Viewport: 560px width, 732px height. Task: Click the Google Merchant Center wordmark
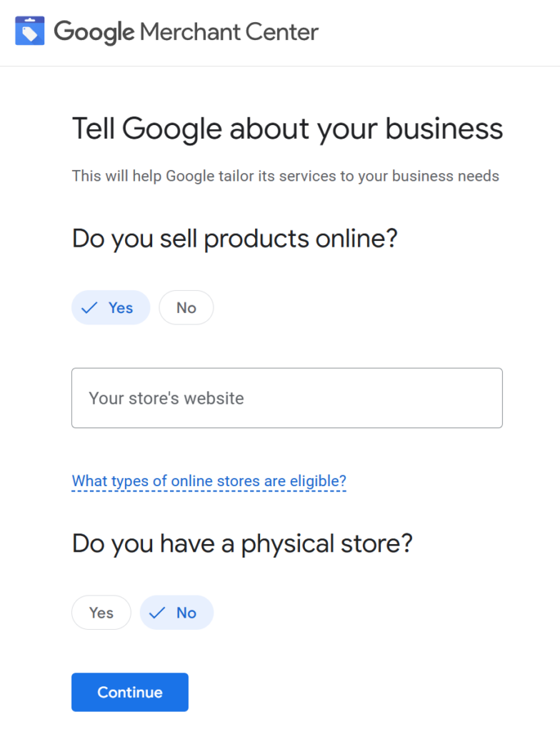(186, 31)
